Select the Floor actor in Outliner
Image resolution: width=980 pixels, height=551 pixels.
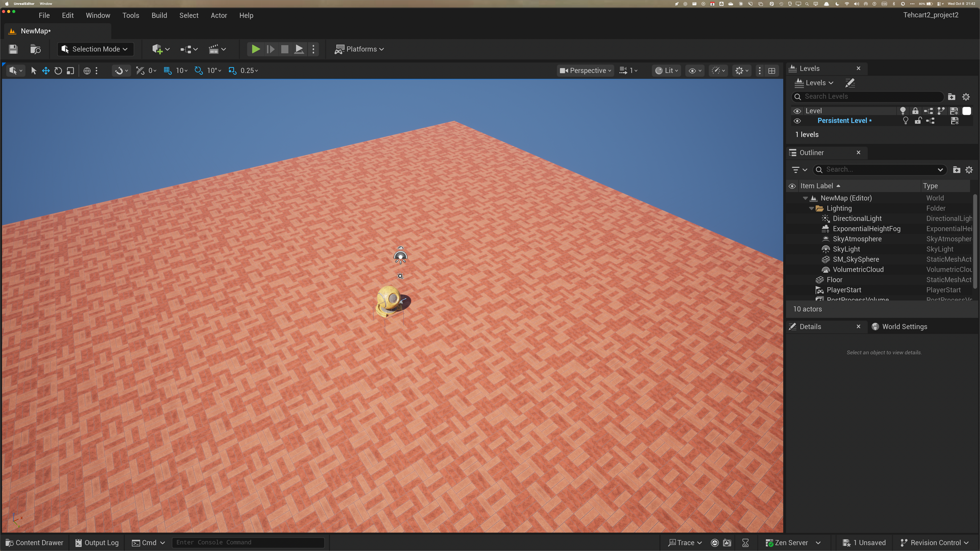[x=834, y=280]
